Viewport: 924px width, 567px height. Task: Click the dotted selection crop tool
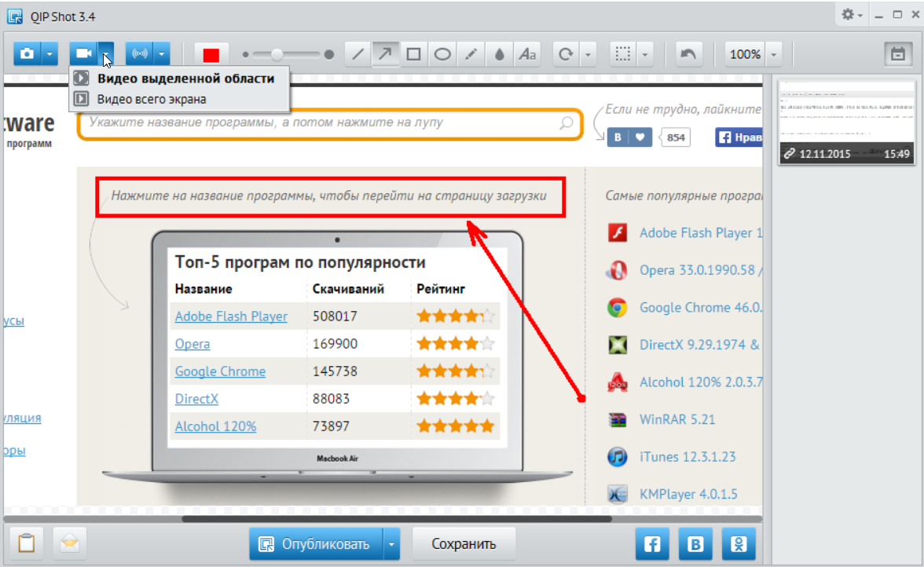pos(623,54)
